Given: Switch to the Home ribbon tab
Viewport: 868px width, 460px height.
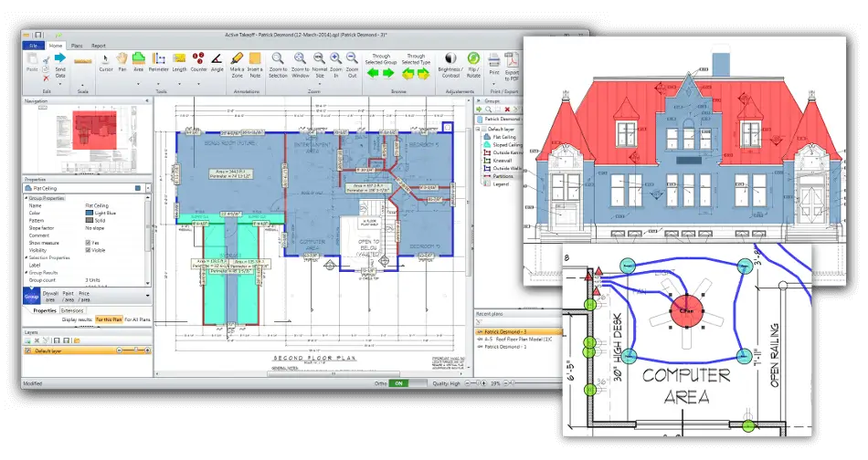Looking at the screenshot, I should (56, 46).
